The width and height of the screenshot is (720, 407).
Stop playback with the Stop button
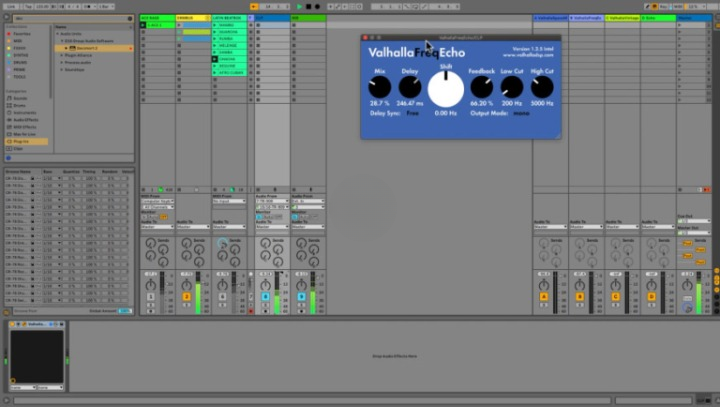coord(309,6)
